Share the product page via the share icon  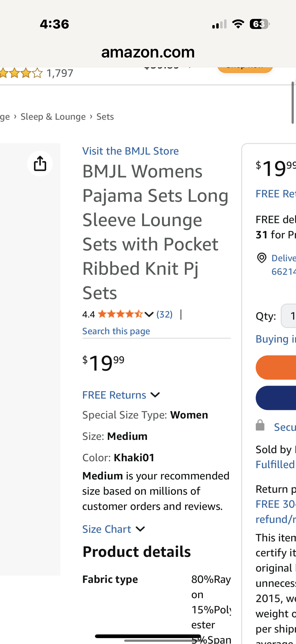click(40, 164)
